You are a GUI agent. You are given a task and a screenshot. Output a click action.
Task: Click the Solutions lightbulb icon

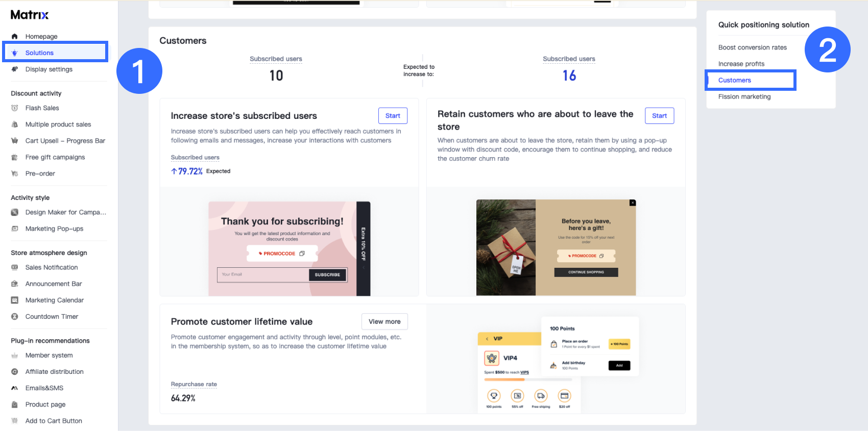(x=15, y=53)
